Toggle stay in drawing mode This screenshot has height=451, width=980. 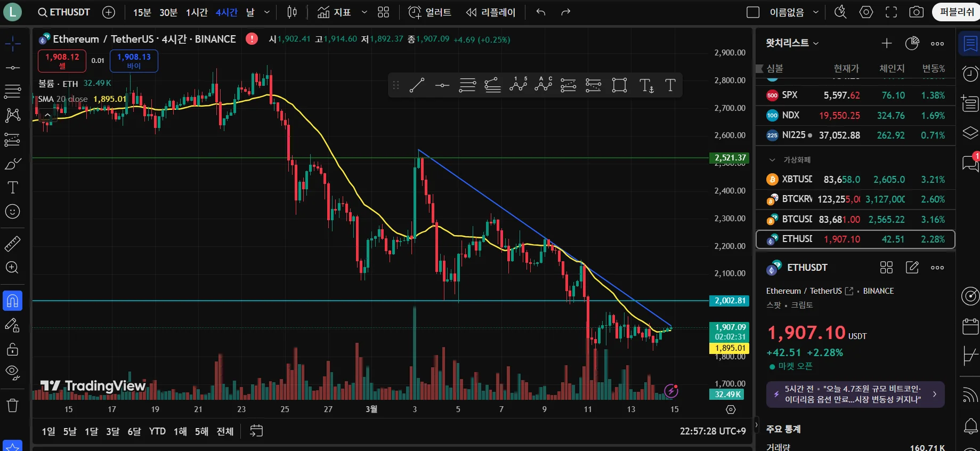[x=13, y=325]
